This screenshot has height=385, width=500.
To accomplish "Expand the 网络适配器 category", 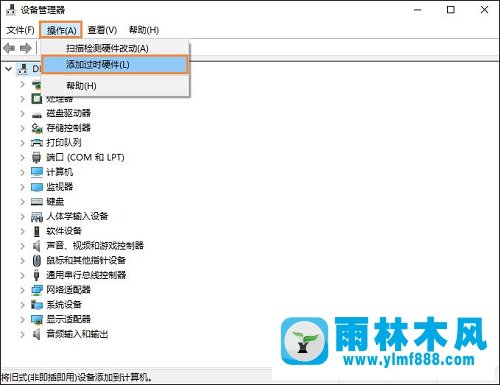I will (22, 290).
